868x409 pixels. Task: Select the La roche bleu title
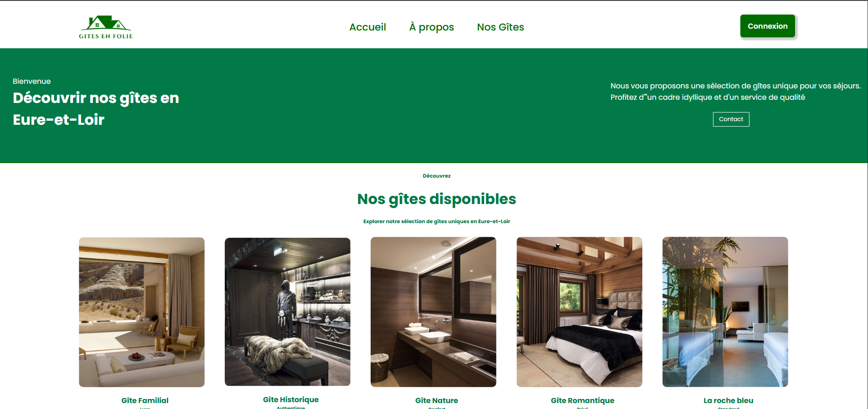click(728, 400)
